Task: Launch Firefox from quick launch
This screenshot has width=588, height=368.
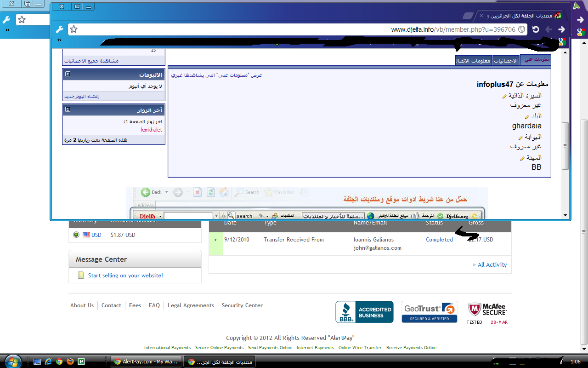Action: point(70,362)
